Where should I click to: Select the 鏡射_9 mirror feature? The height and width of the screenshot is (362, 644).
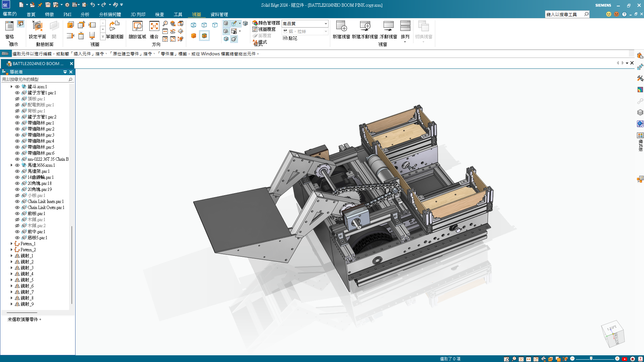pos(27,304)
